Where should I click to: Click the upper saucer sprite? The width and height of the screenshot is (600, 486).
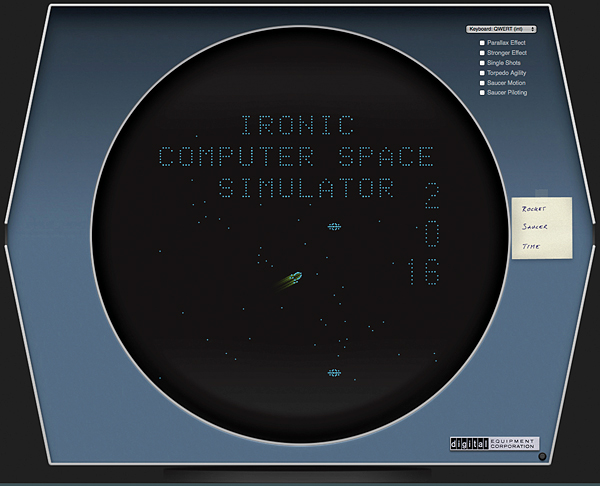[334, 227]
